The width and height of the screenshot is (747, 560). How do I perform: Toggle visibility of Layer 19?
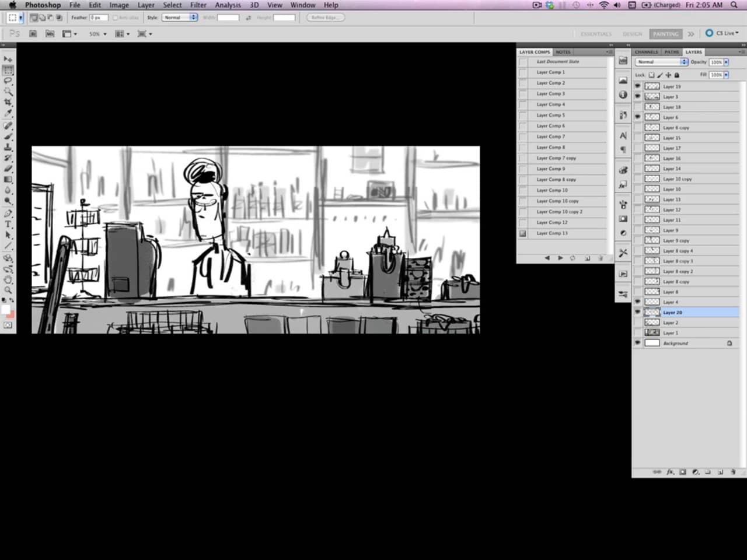[637, 86]
